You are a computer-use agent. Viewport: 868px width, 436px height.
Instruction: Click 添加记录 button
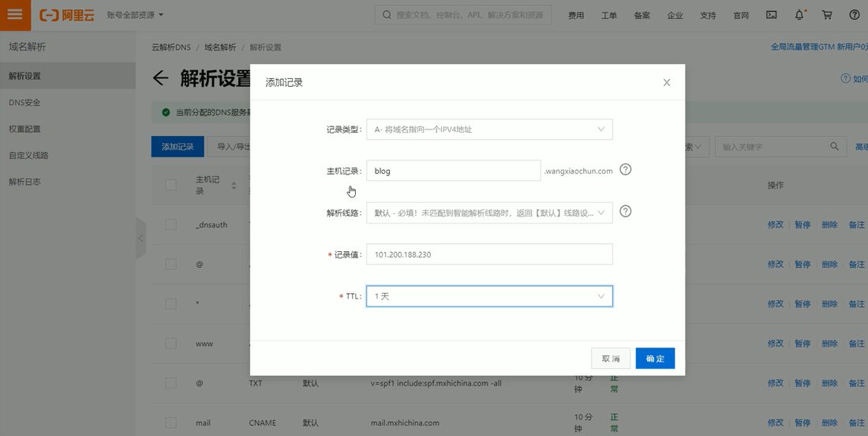point(178,147)
